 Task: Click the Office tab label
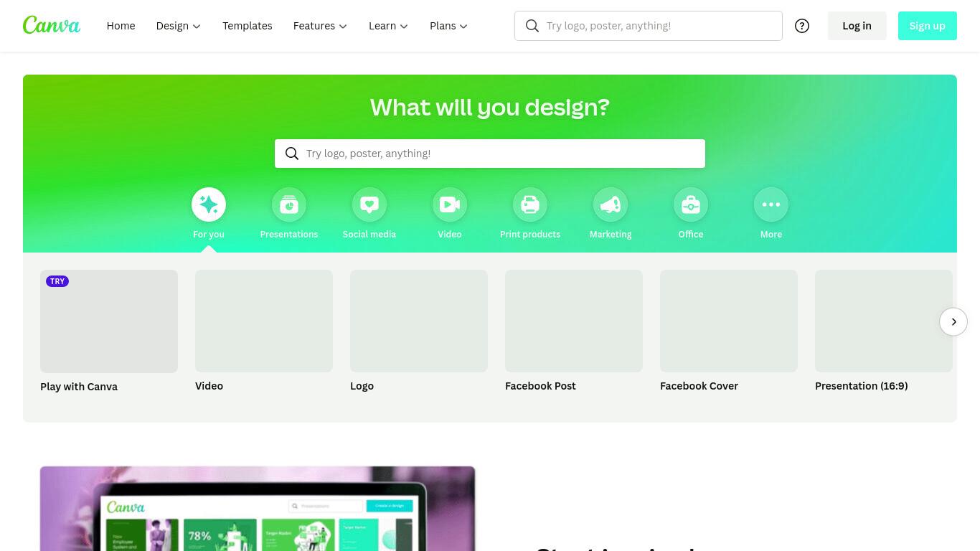point(691,235)
